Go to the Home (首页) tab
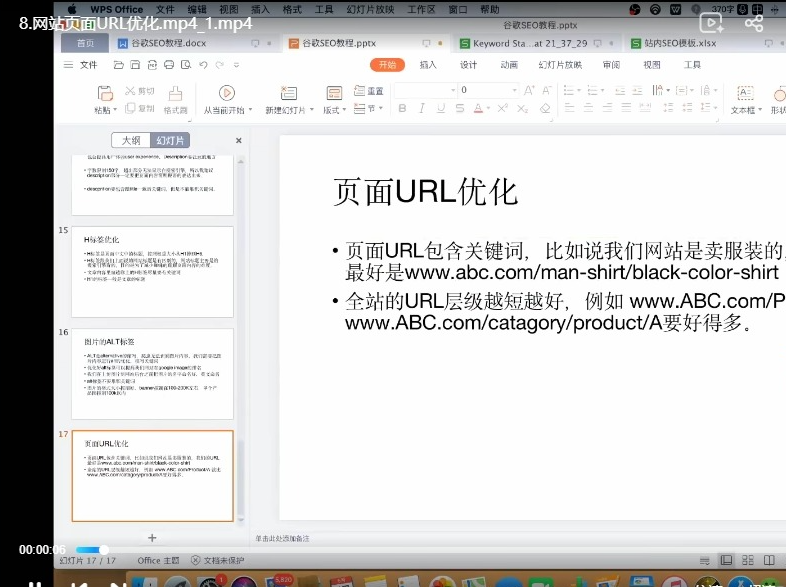The height and width of the screenshot is (587, 786). coord(85,43)
